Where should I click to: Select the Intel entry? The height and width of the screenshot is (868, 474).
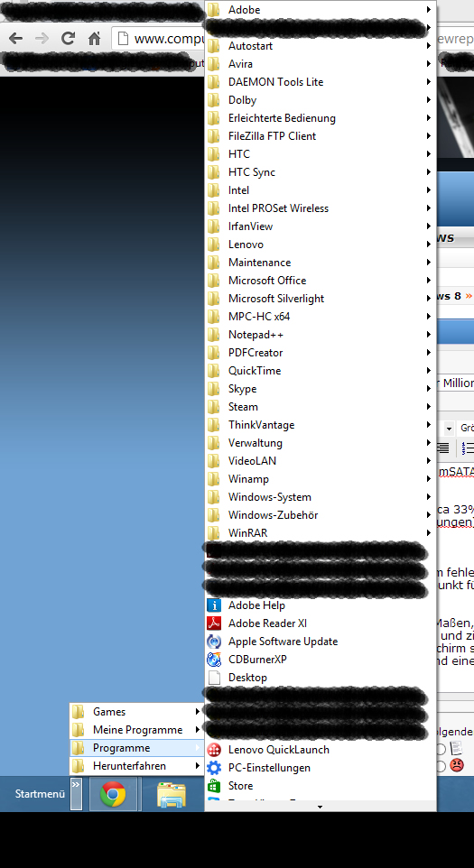pos(321,189)
